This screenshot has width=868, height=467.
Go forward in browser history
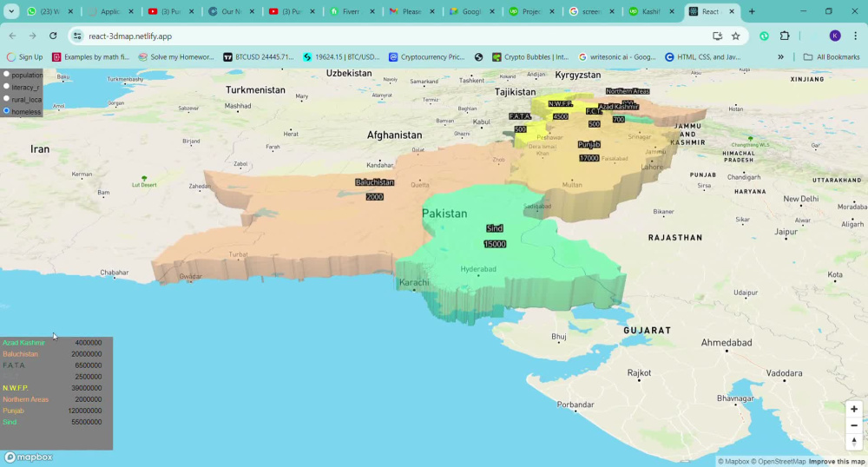tap(33, 36)
